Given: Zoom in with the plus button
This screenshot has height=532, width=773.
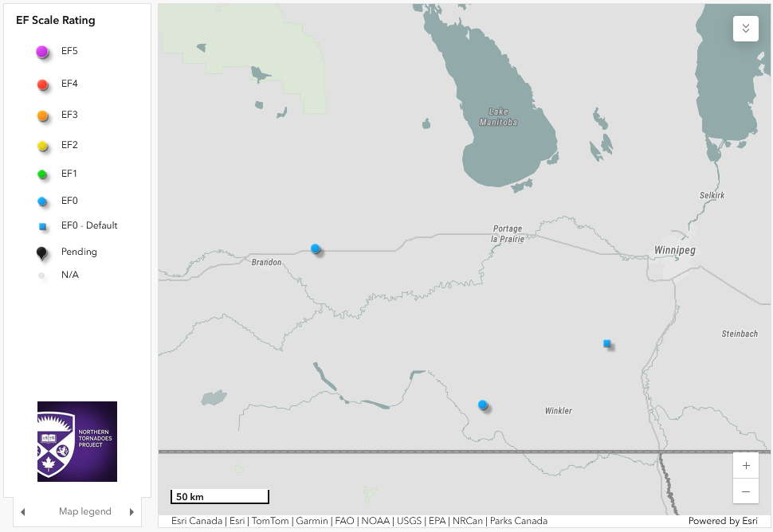Looking at the screenshot, I should (x=746, y=465).
